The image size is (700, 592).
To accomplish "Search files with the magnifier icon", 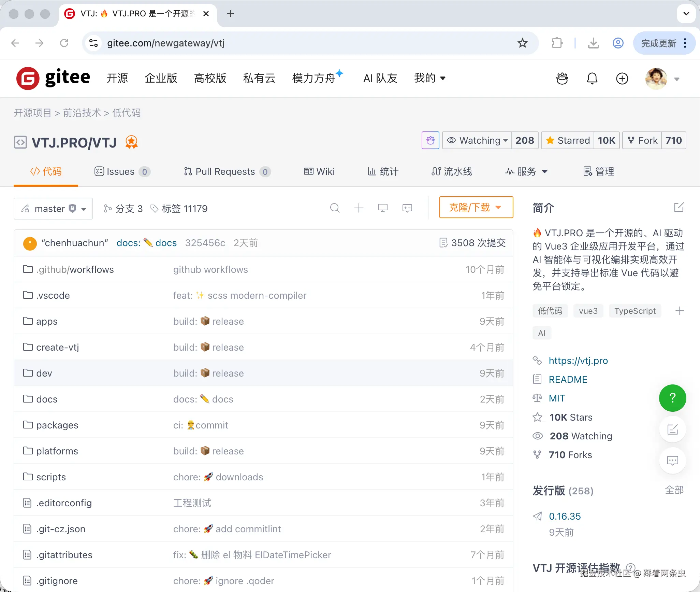I will tap(335, 208).
